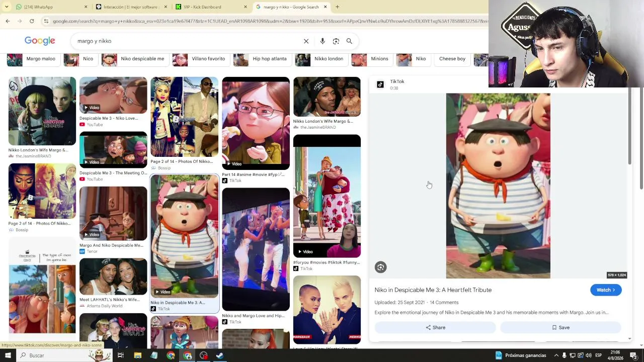The height and width of the screenshot is (362, 644).
Task: Filter results by 'Niko despicable me' chip
Action: [134, 59]
